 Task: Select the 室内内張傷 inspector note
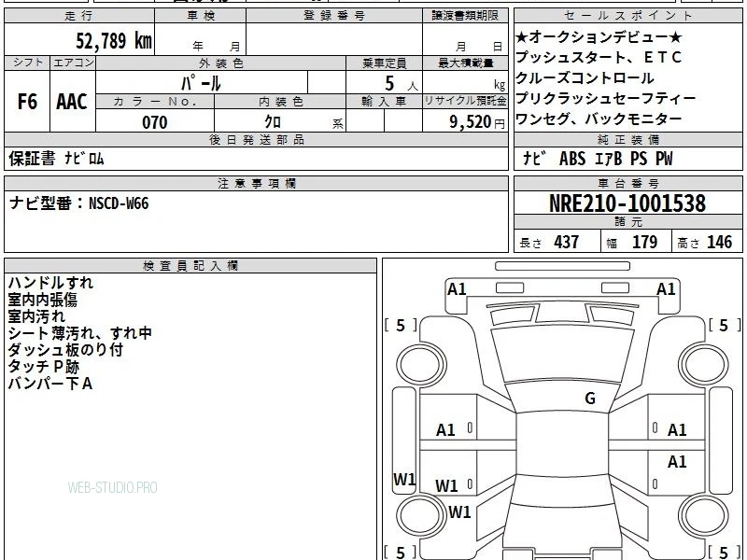coord(42,300)
